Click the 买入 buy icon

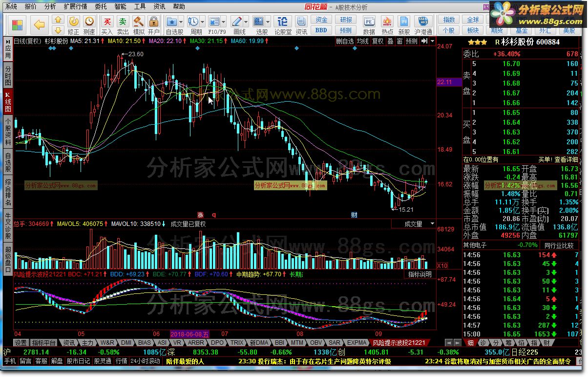click(107, 24)
